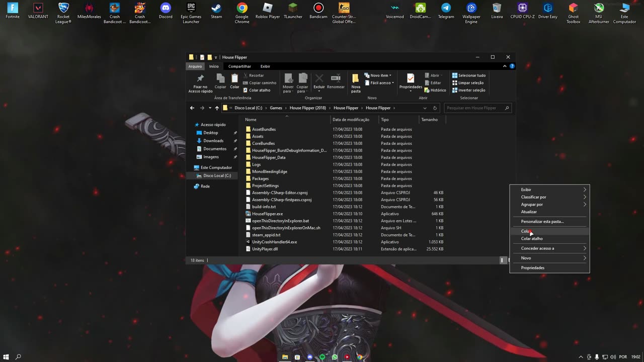Click Games in the address breadcrumb
Image resolution: width=644 pixels, height=362 pixels.
(276, 108)
